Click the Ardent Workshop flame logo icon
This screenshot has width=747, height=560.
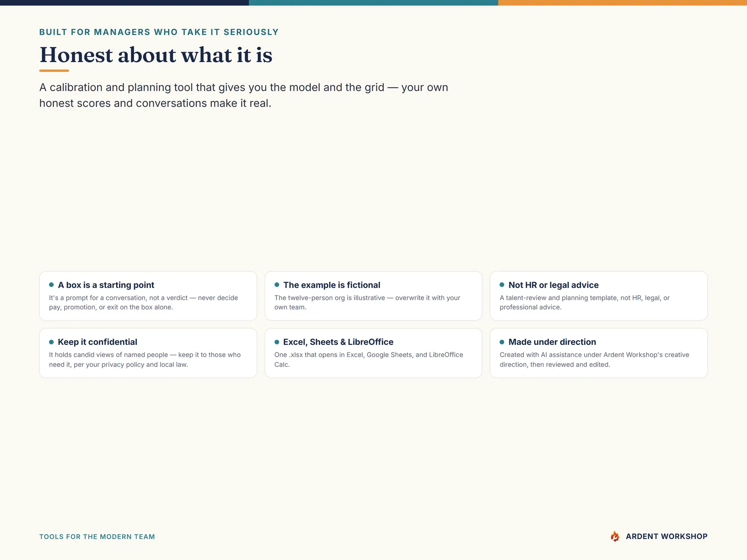pos(615,536)
